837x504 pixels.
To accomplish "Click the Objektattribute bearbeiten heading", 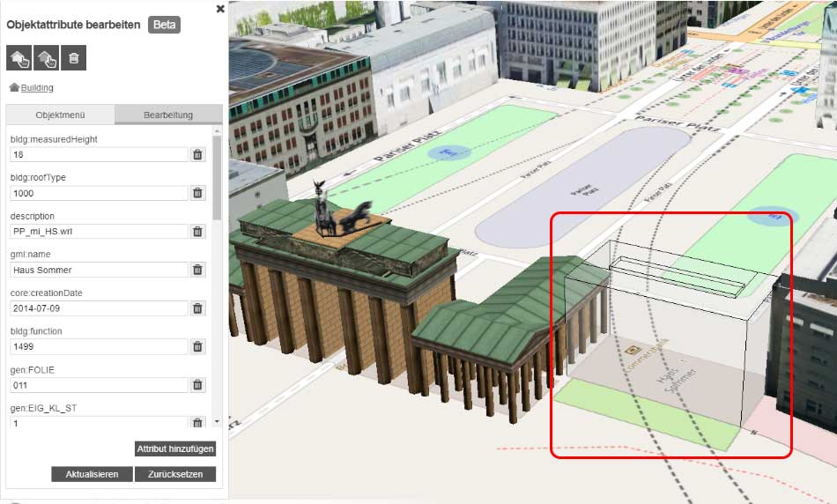I will 73,25.
